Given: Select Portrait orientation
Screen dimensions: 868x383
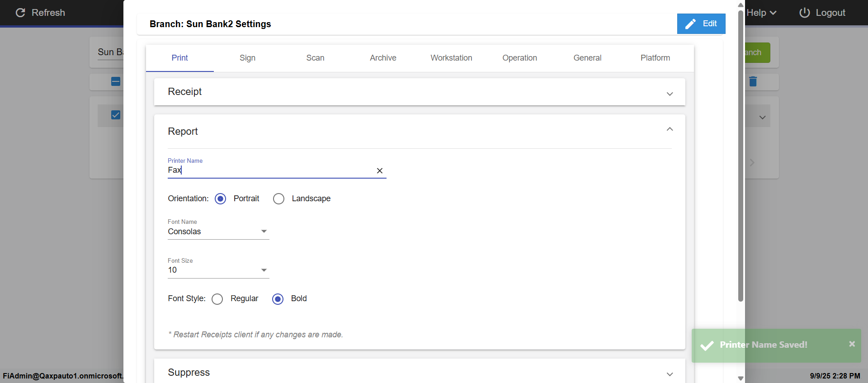Looking at the screenshot, I should [x=221, y=199].
